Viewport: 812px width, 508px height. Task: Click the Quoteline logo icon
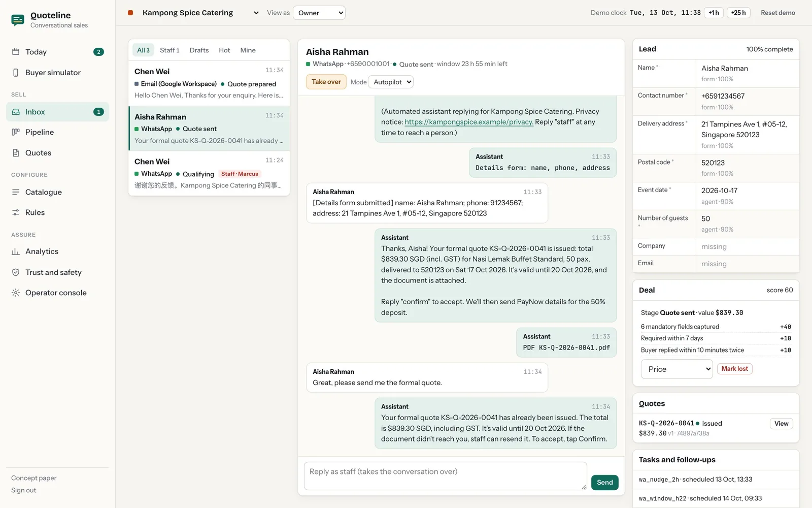coord(18,20)
